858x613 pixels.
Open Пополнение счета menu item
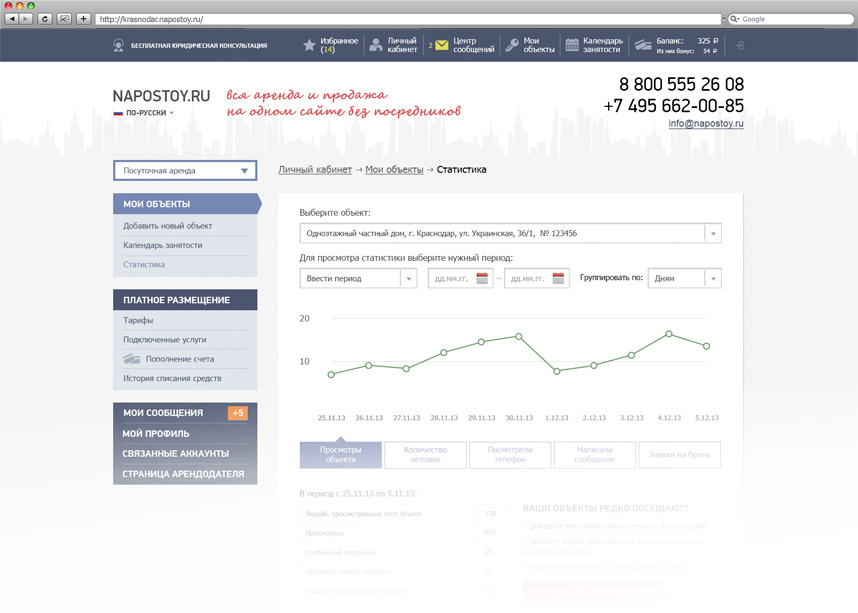pos(180,359)
